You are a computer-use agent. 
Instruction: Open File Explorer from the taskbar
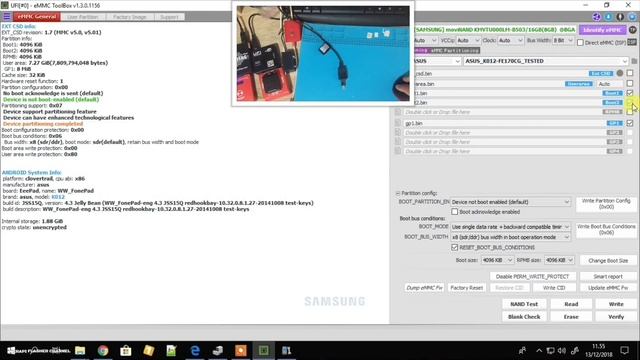[x=80, y=350]
